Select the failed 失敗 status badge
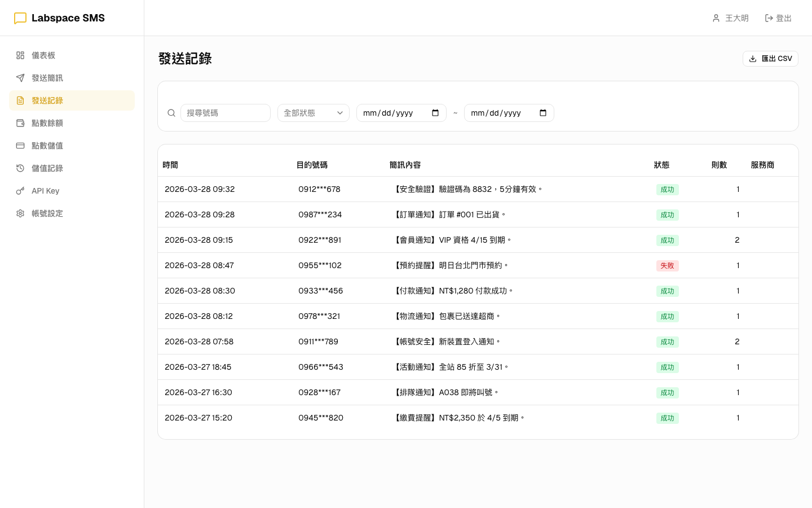This screenshot has width=812, height=508. [x=667, y=265]
